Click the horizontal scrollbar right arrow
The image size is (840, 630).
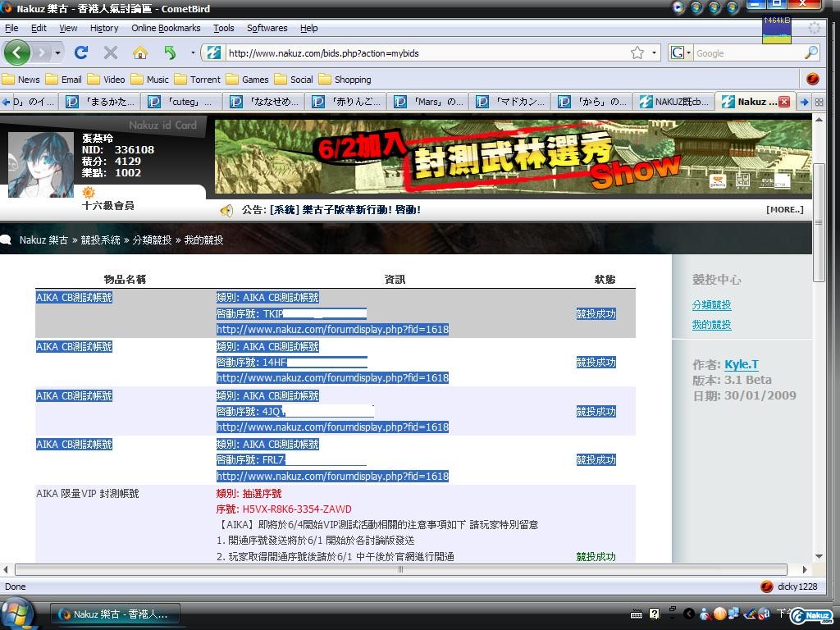tap(805, 569)
